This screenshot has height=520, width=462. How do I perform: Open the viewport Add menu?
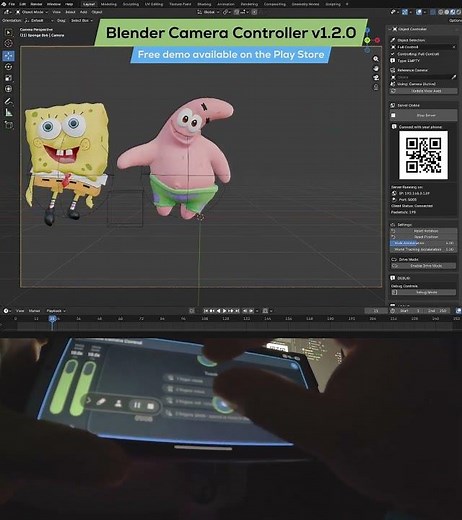(83, 12)
